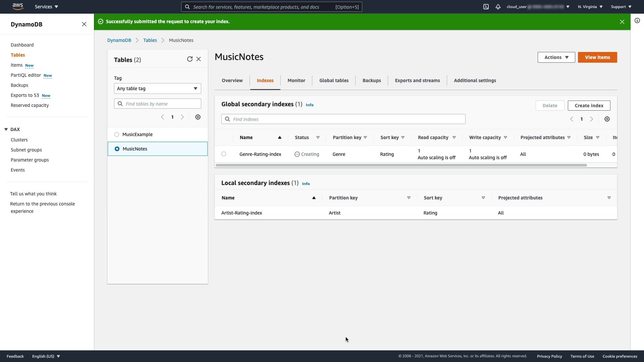Open index table preferences gear
Screen dimensions: 644x362
607,119
